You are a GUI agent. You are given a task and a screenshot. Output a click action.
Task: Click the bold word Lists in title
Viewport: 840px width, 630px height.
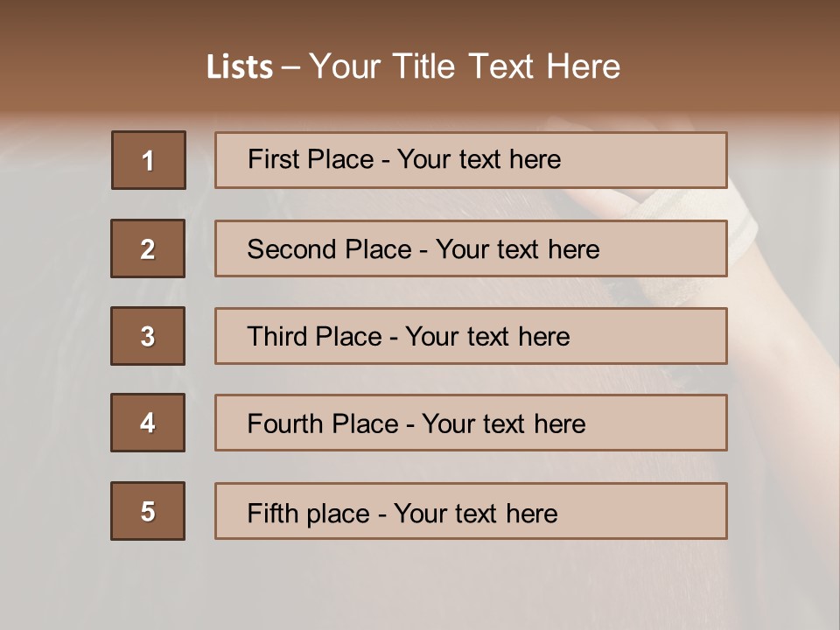pyautogui.click(x=240, y=67)
